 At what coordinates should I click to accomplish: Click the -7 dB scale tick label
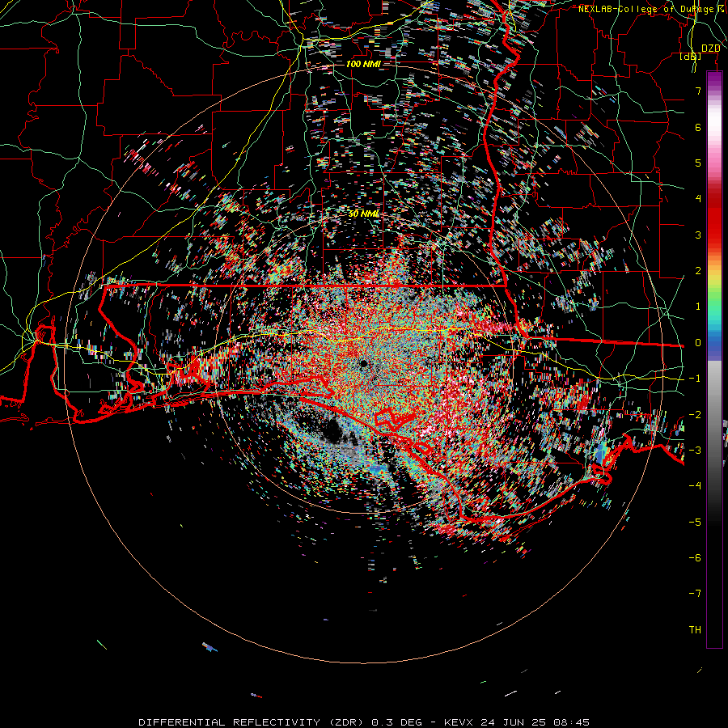click(695, 594)
